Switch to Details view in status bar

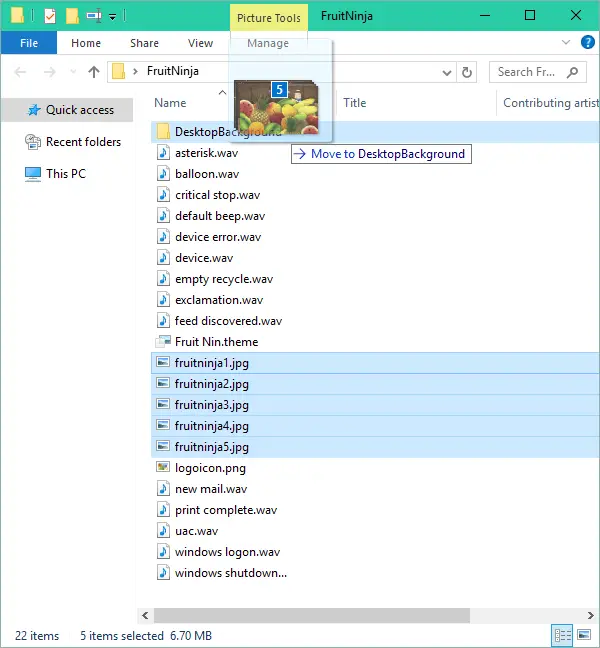pos(562,635)
